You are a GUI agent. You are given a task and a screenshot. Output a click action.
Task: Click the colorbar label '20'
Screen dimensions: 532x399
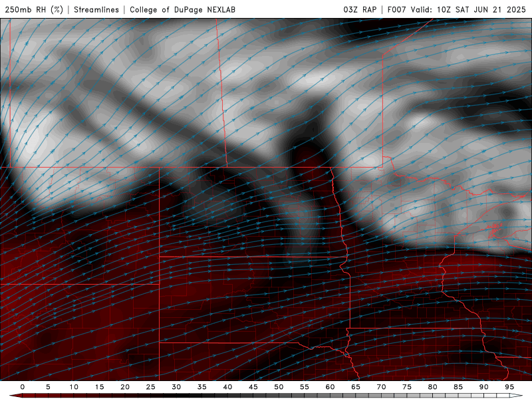coord(125,387)
